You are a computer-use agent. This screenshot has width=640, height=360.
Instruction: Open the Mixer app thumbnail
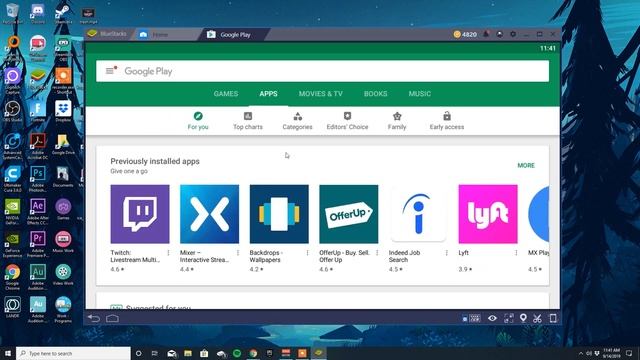click(209, 214)
